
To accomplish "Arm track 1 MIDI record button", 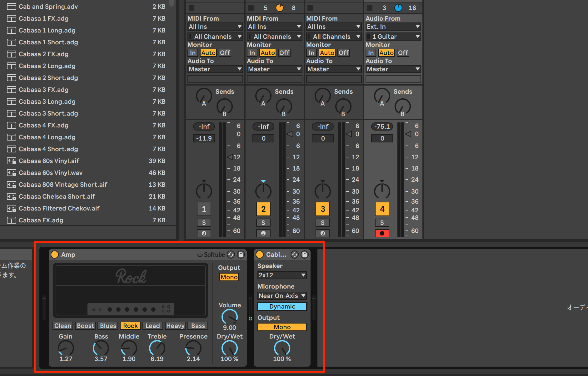I will pos(204,233).
